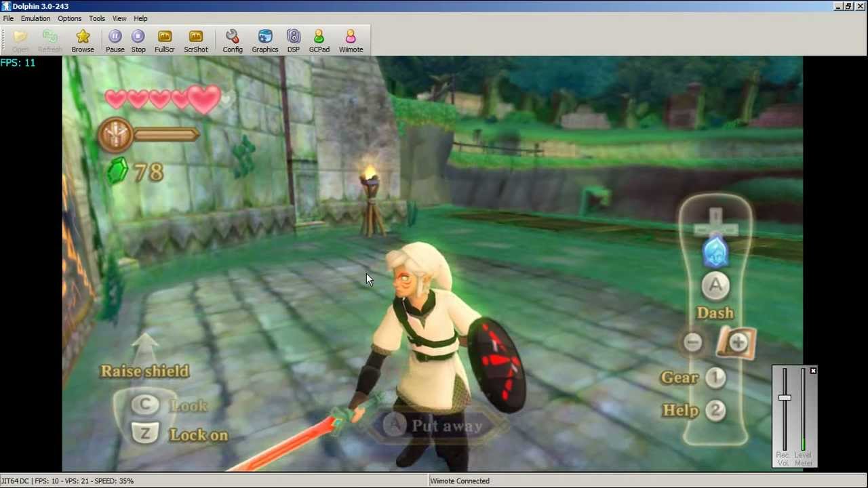Image resolution: width=868 pixels, height=488 pixels.
Task: Open the Config settings icon
Action: 233,41
